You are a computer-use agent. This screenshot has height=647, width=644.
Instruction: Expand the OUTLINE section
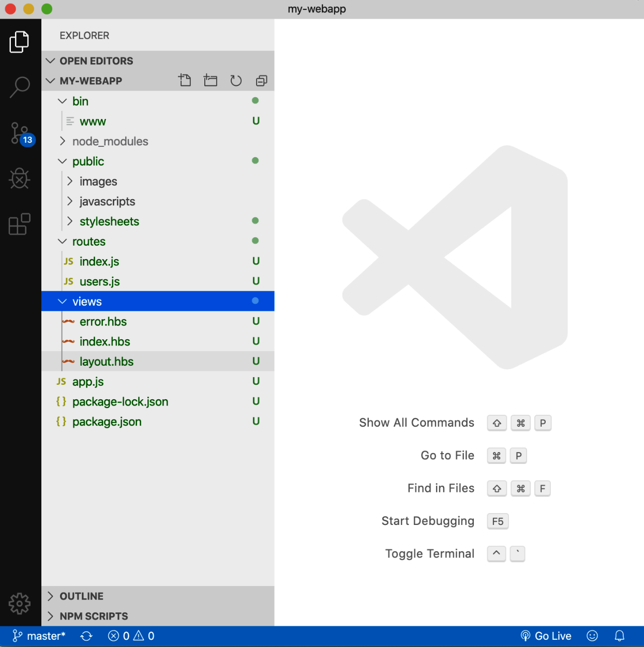(81, 596)
